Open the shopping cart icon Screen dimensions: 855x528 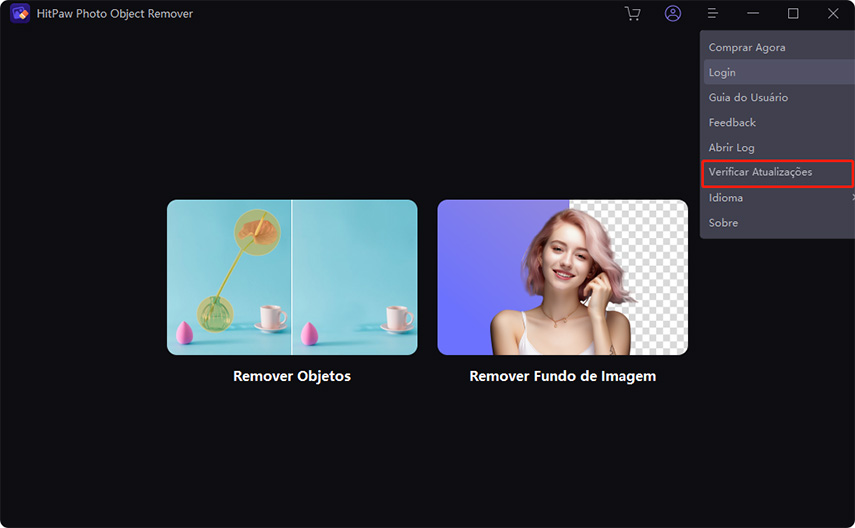(x=633, y=14)
